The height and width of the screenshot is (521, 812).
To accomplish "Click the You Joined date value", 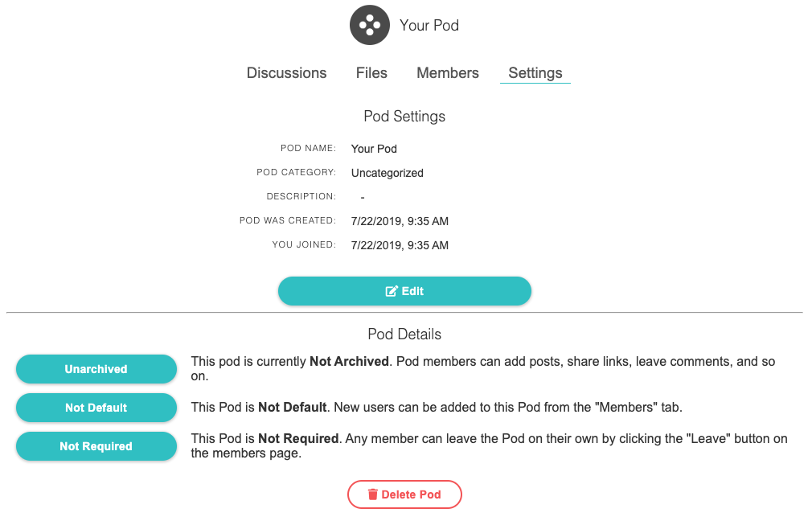I will [x=400, y=245].
